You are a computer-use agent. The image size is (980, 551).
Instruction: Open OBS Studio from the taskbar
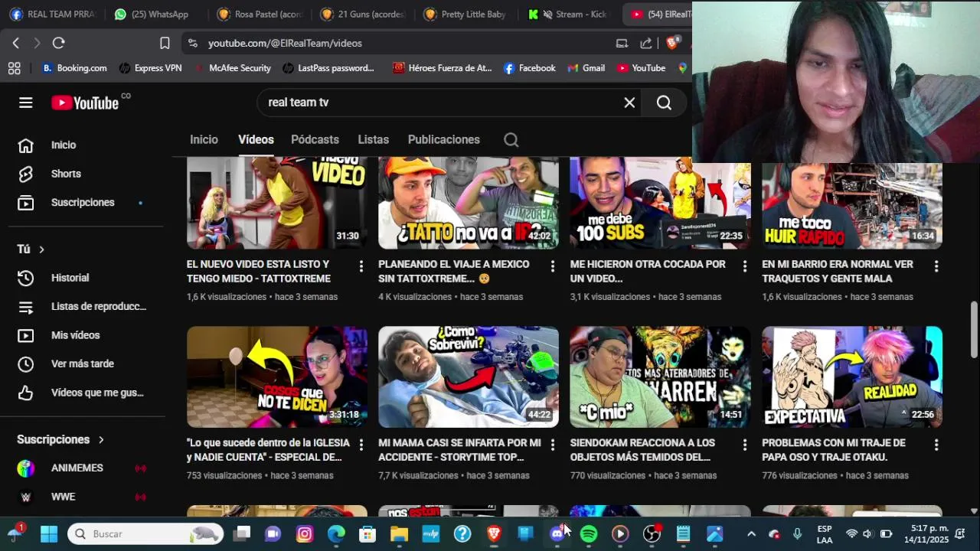(x=652, y=533)
